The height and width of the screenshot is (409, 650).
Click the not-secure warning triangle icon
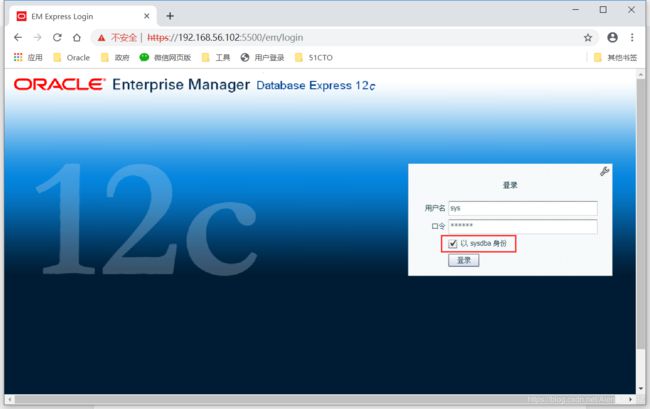click(x=102, y=38)
